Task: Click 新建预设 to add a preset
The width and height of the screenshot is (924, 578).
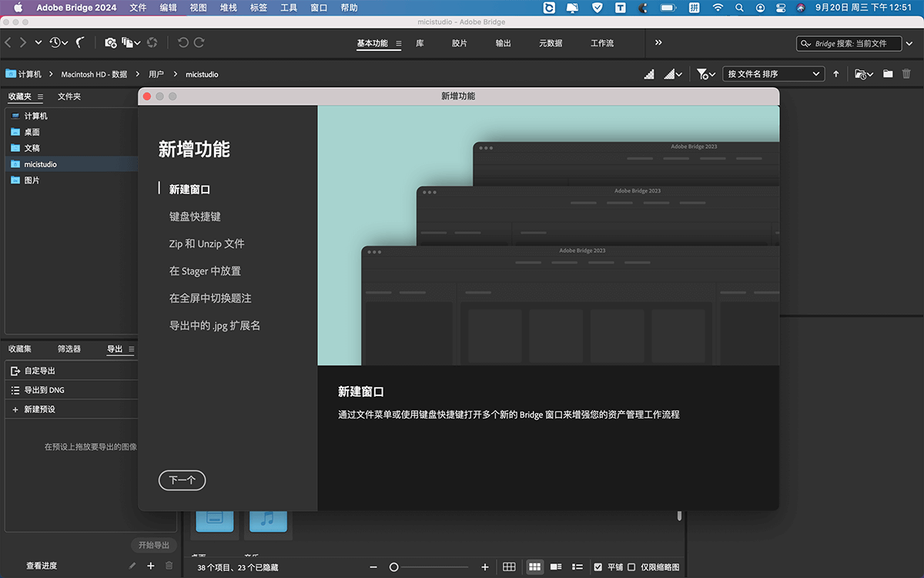Action: [x=71, y=409]
